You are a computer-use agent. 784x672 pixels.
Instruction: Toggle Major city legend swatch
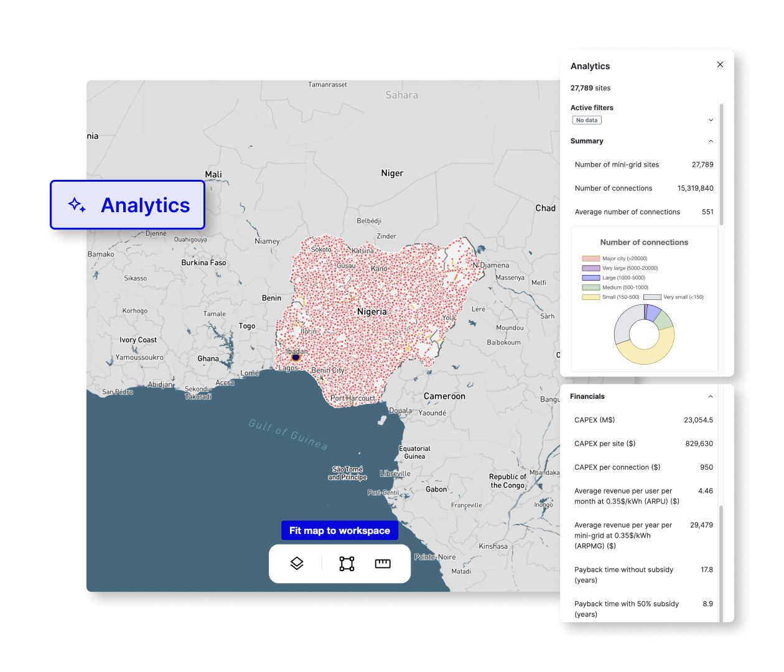590,259
